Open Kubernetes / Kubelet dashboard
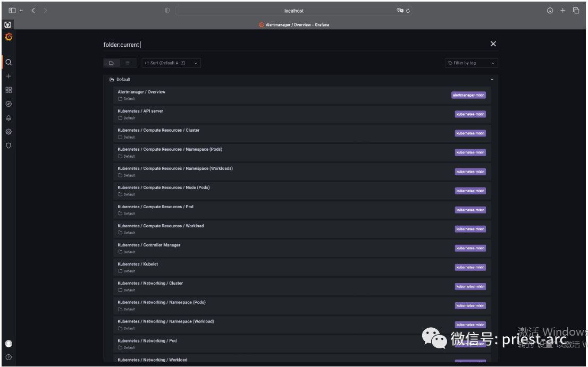 [302, 267]
